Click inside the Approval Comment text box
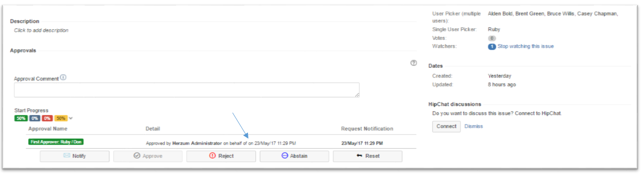Viewport: 644px width, 174px height. pos(187,90)
